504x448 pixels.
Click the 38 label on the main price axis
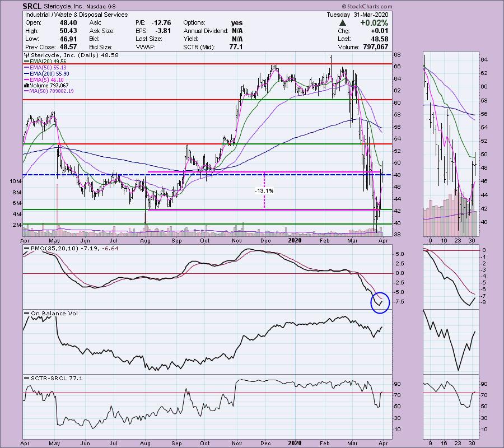pos(397,234)
